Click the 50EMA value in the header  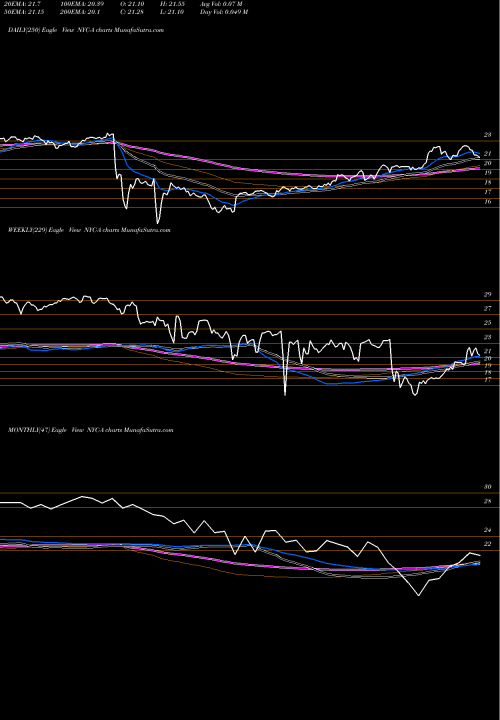(24, 12)
